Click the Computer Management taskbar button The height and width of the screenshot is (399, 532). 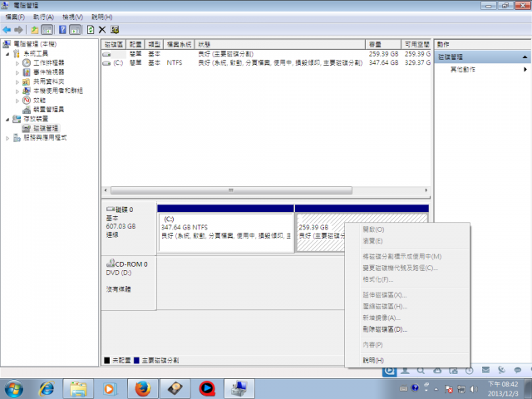point(239,389)
